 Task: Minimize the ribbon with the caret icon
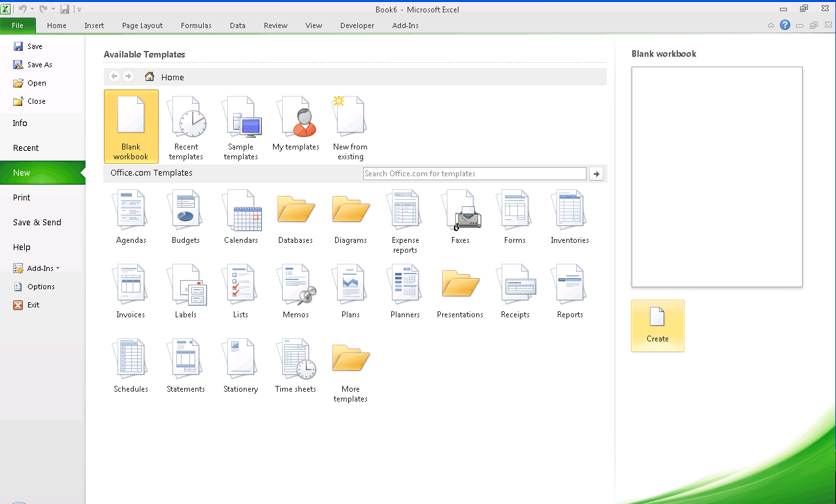771,25
